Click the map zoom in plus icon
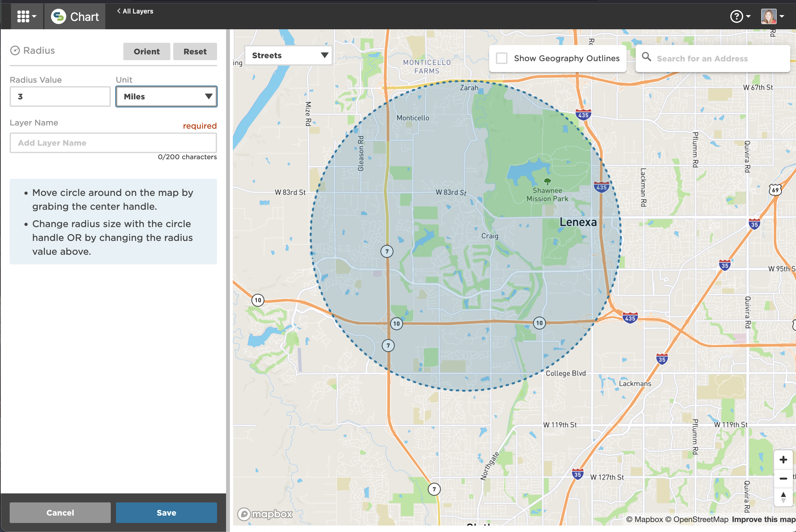 [783, 459]
